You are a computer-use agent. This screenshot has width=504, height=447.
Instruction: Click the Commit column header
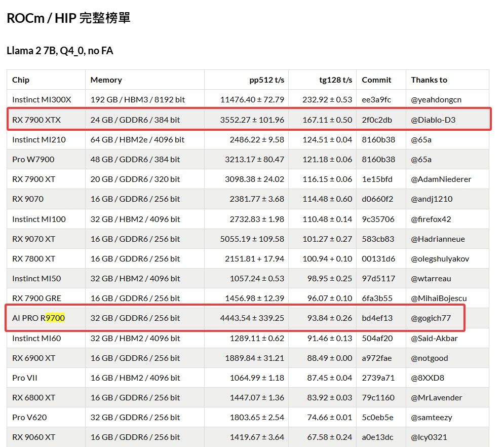376,80
